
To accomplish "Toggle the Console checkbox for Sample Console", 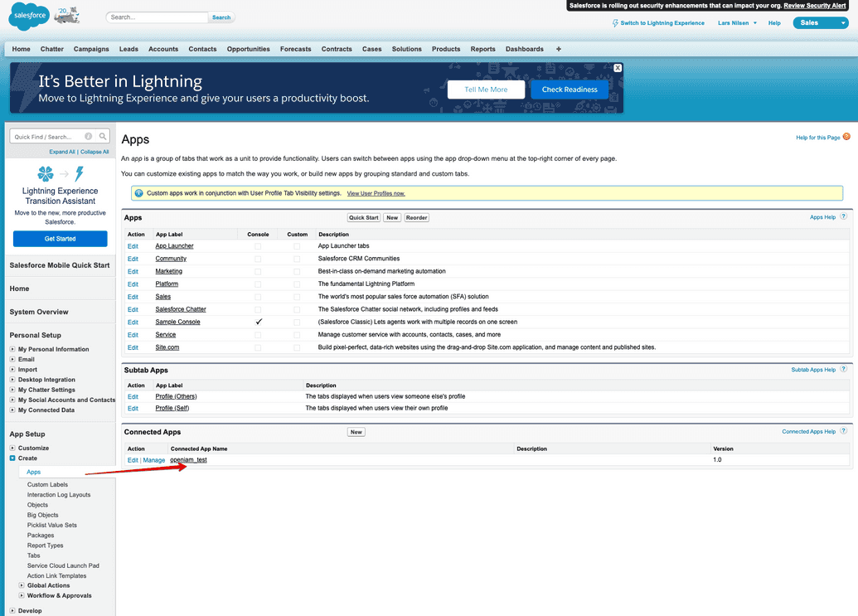I will tap(259, 322).
